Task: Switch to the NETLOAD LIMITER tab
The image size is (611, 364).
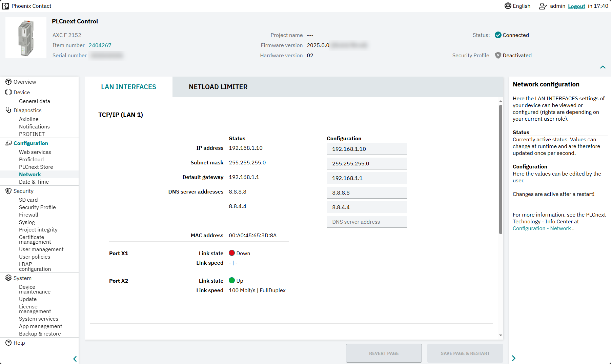Action: tap(218, 87)
